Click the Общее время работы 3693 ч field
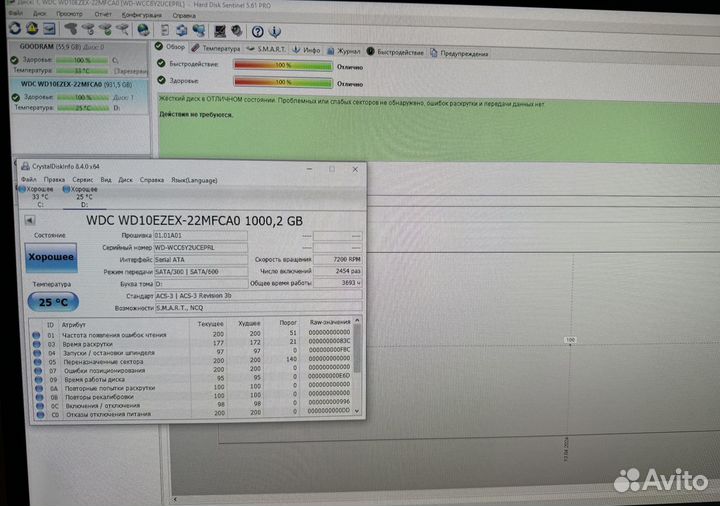The image size is (720, 506). point(338,283)
